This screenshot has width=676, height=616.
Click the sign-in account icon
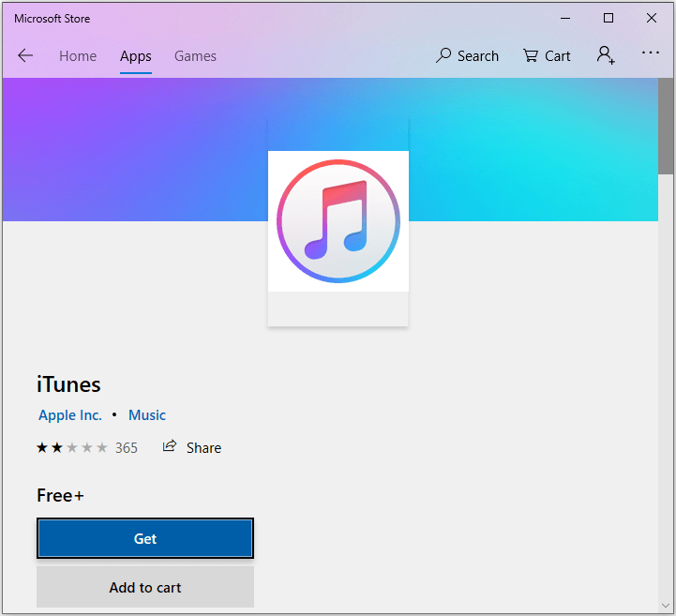point(606,55)
